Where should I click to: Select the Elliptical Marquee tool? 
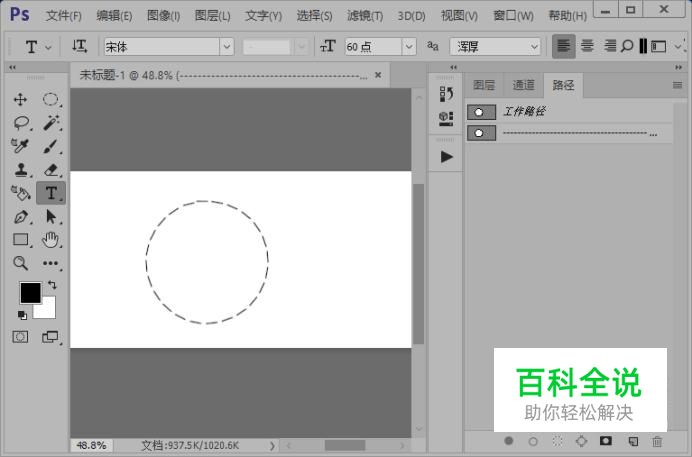(50, 100)
